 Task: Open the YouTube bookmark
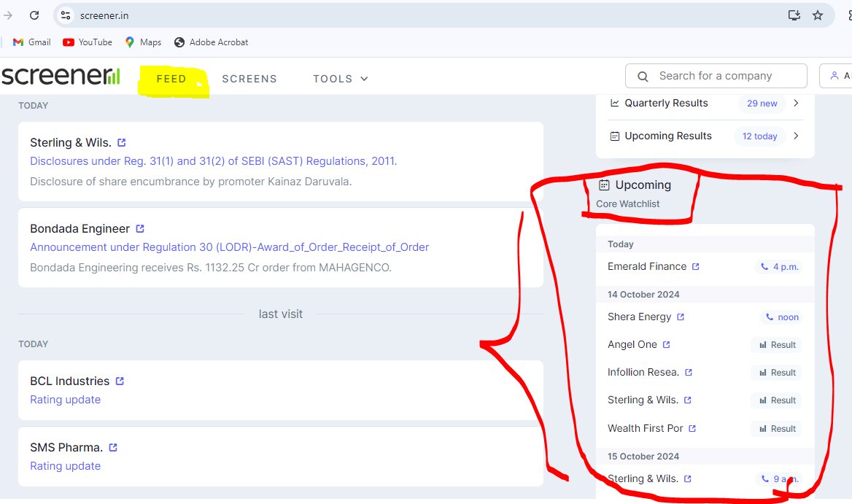pyautogui.click(x=88, y=42)
